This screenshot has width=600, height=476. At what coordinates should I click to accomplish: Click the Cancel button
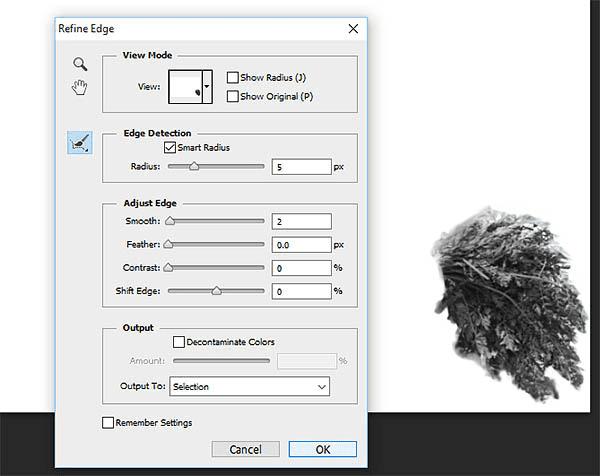245,449
